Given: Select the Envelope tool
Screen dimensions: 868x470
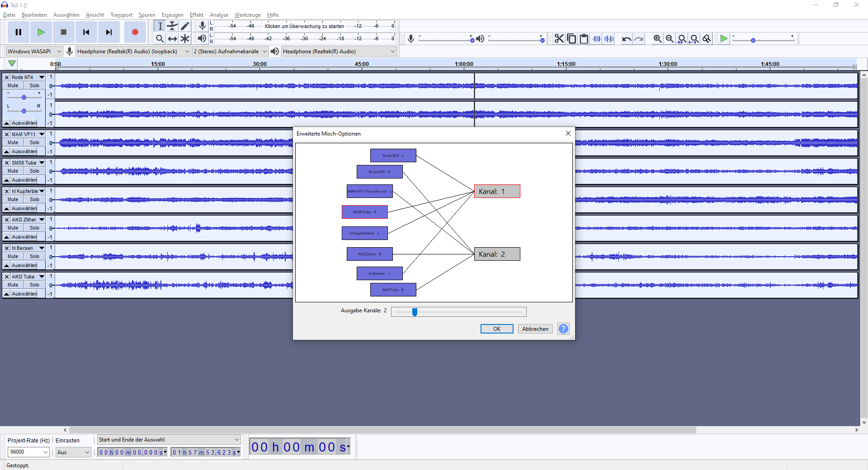Looking at the screenshot, I should click(x=172, y=26).
